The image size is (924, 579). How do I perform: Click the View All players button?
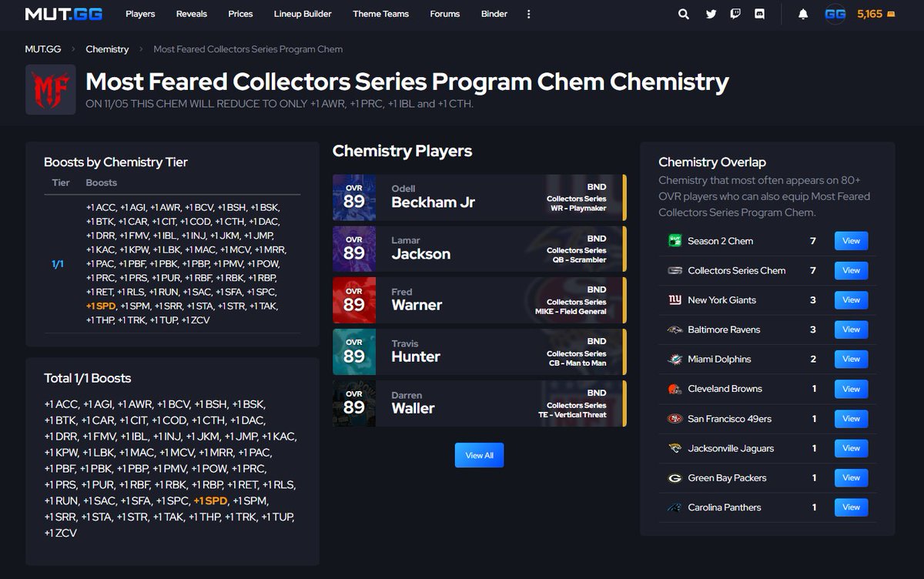(479, 455)
